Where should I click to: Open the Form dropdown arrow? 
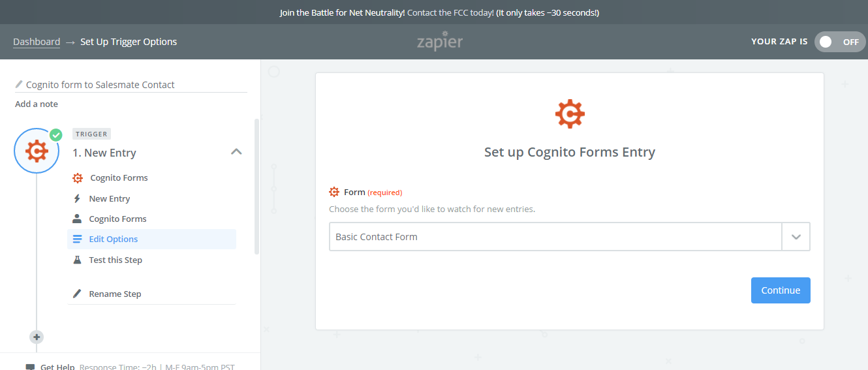(796, 237)
